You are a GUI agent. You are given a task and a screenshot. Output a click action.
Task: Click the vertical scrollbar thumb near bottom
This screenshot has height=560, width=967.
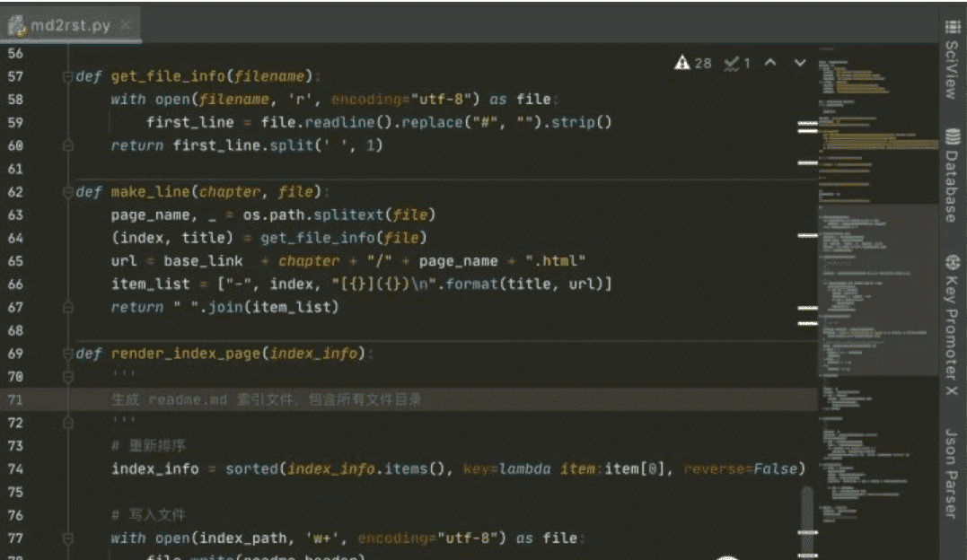pos(807,521)
